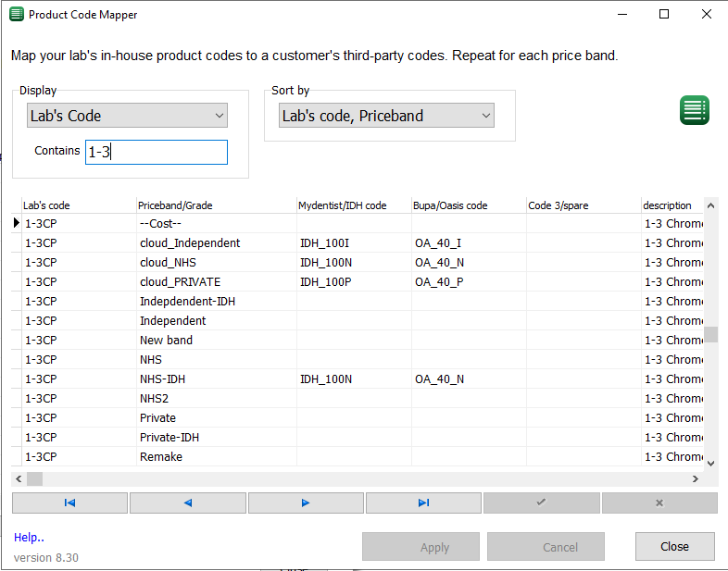Click the Cancel button
The width and height of the screenshot is (728, 571).
point(546,547)
